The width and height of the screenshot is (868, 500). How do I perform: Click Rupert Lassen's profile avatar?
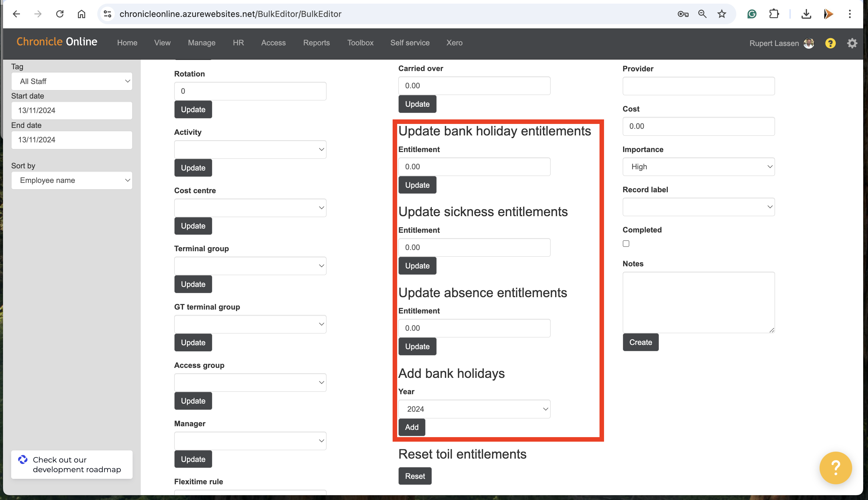[809, 43]
